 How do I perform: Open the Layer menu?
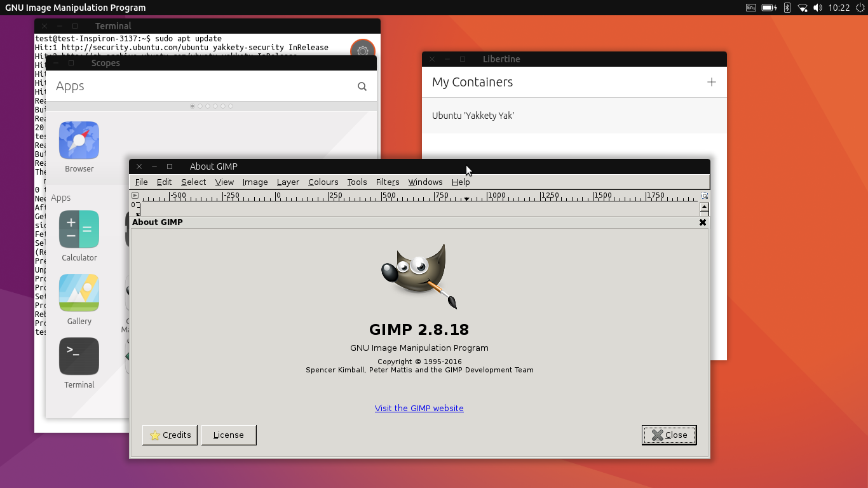click(x=288, y=182)
